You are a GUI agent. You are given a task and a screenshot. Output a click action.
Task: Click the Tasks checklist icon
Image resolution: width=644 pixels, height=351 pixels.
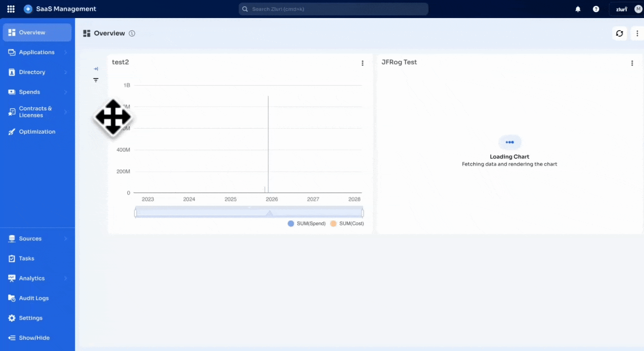[12, 258]
